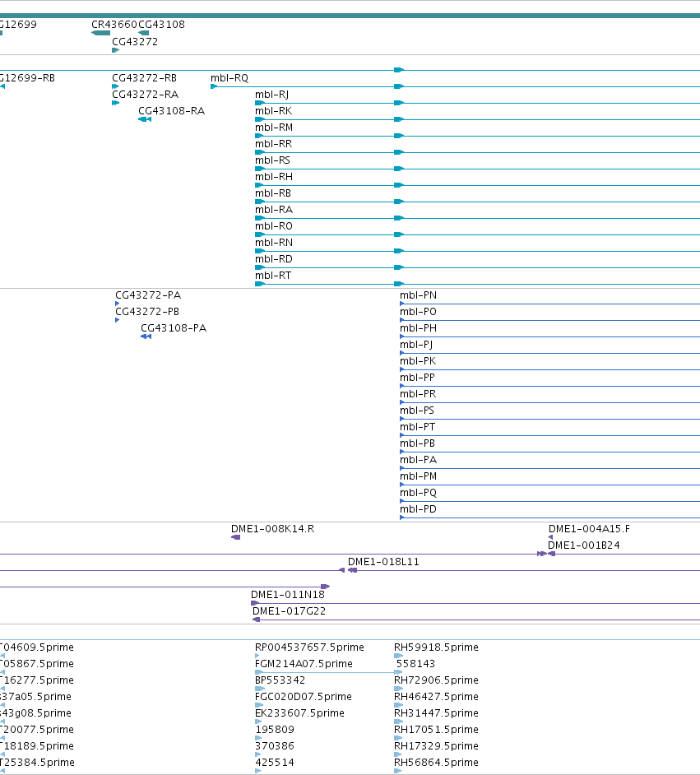Select transcript CG43272-RA
The image size is (700, 775).
coord(146,94)
